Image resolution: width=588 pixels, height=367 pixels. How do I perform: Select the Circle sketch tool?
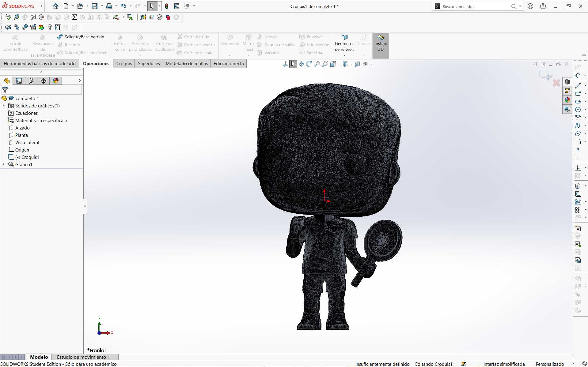pos(578,109)
